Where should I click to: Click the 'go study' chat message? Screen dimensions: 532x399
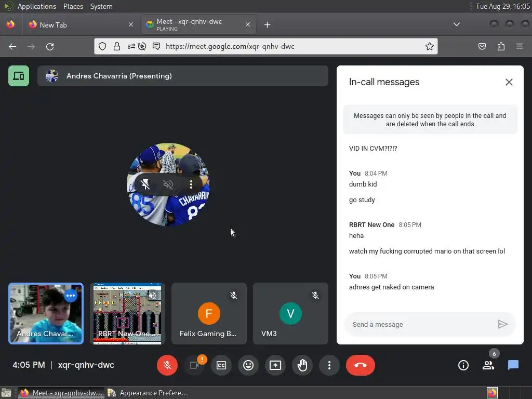[x=362, y=200]
